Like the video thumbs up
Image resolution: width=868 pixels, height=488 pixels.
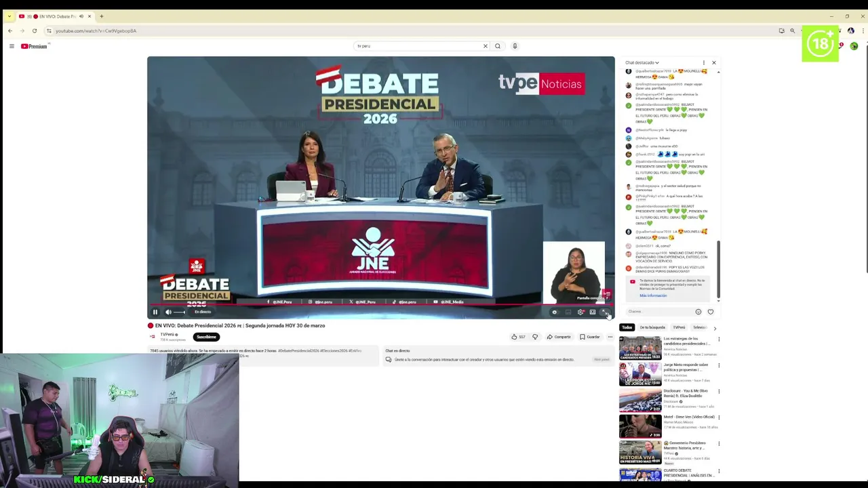click(x=518, y=337)
